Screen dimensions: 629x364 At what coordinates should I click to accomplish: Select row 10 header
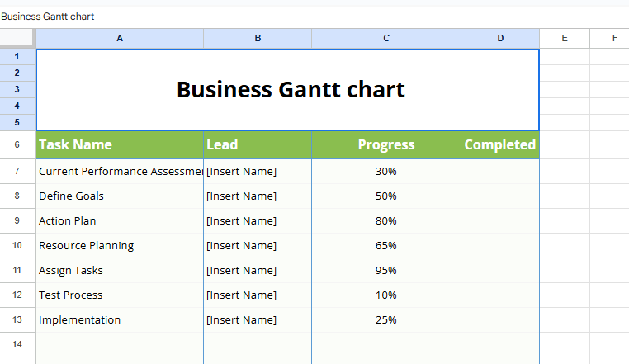[x=17, y=245]
